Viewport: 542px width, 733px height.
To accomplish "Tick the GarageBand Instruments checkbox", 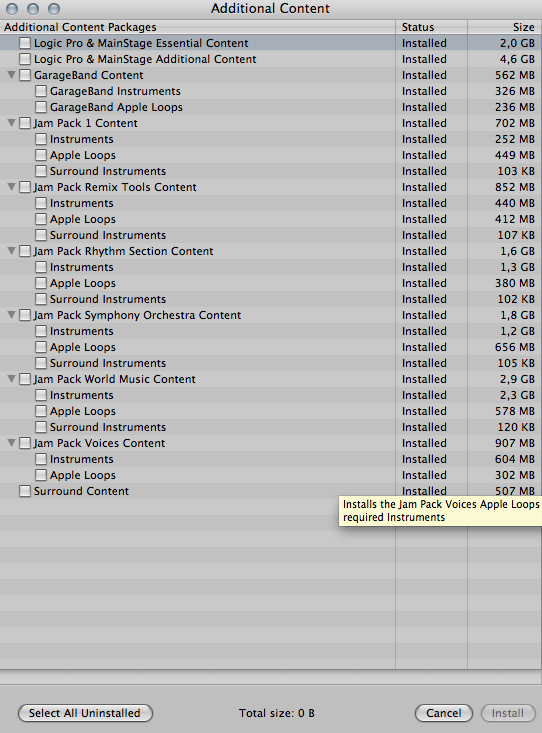I will (41, 91).
